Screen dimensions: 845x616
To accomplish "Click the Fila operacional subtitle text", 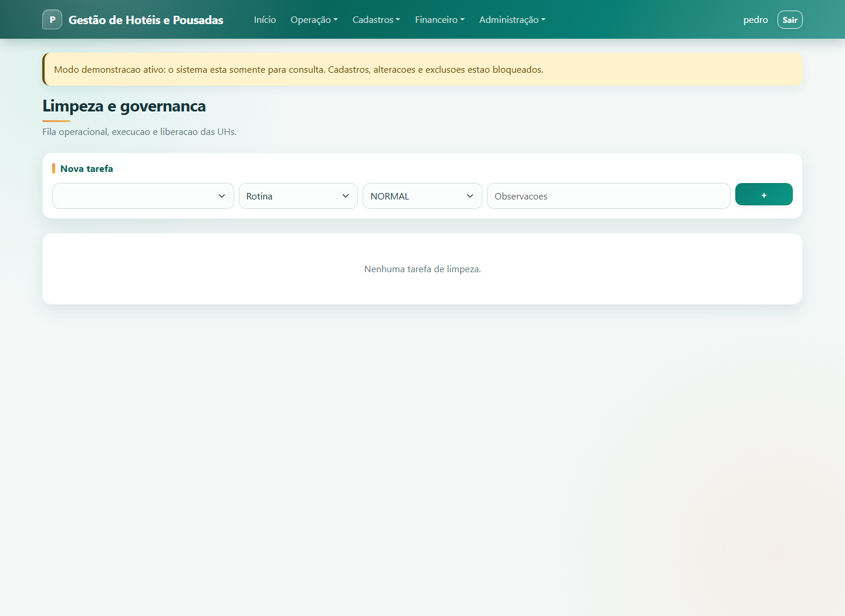I will click(x=139, y=131).
